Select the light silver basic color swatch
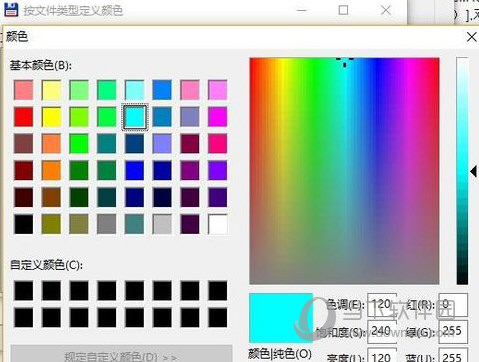The image size is (479, 362). (x=162, y=224)
